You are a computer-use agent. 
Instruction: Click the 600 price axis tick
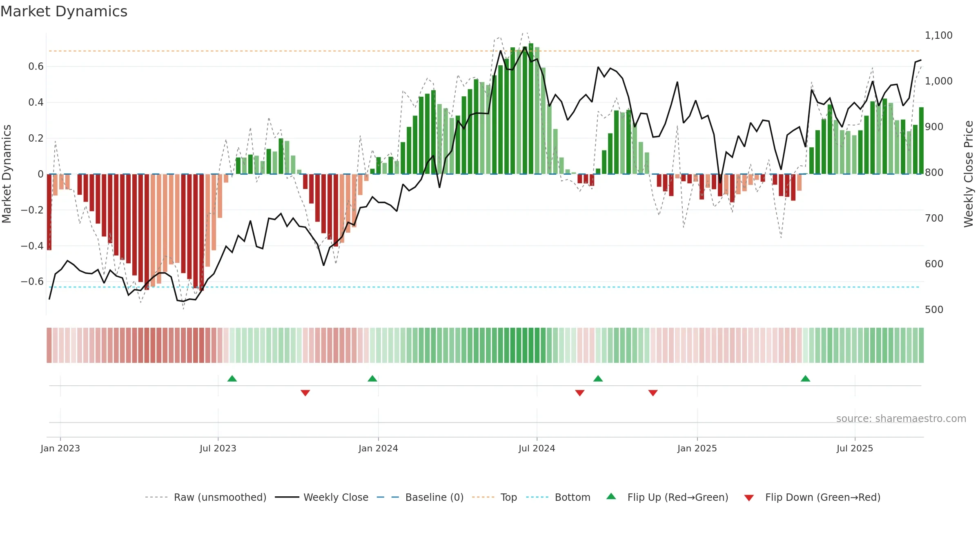coord(934,264)
